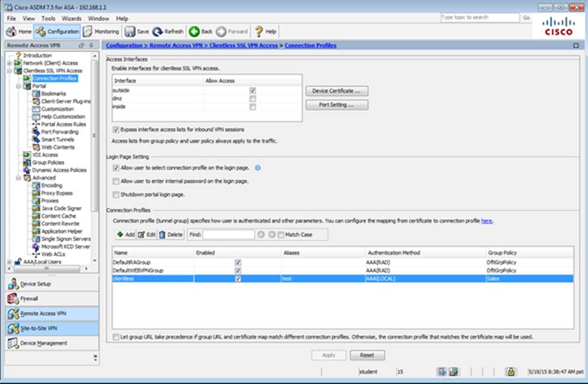This screenshot has height=384, width=588.
Task: Select Bookmarks in the Portal tree
Action: (x=52, y=94)
